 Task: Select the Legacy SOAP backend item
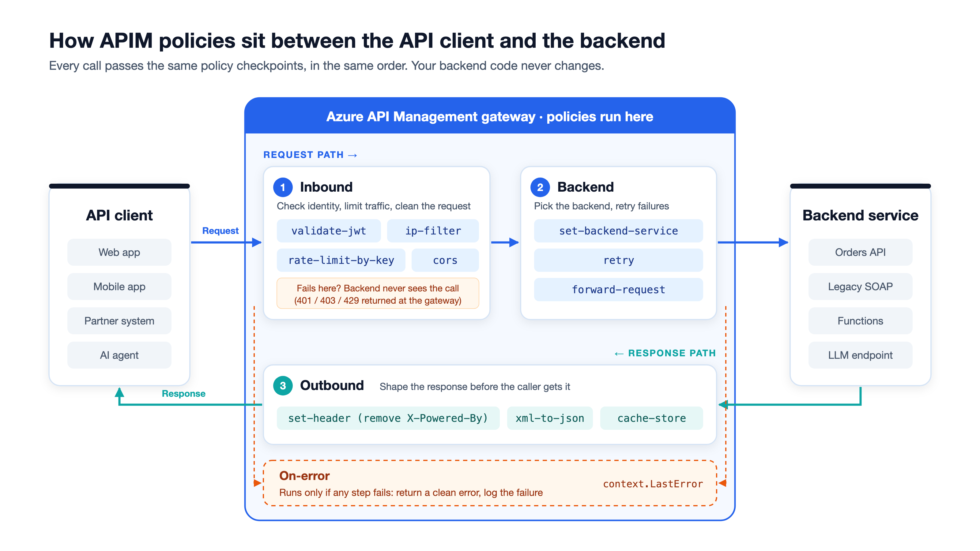tap(860, 286)
